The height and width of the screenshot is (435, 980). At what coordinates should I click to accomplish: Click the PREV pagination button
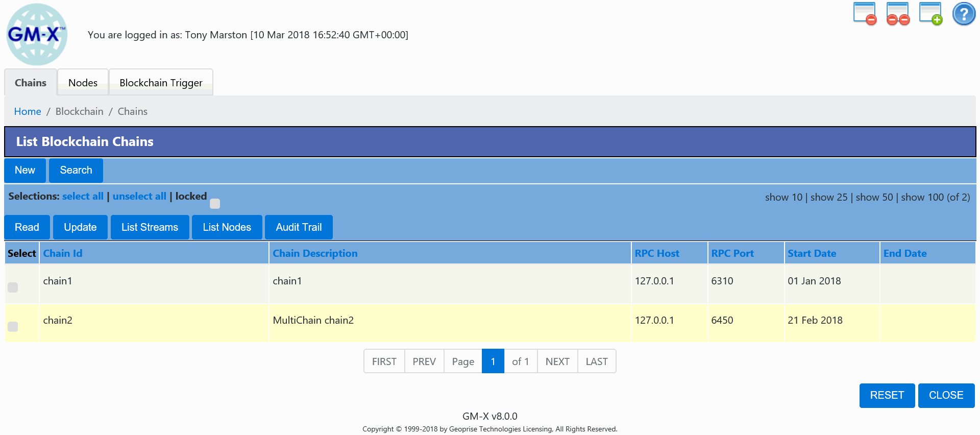[424, 361]
